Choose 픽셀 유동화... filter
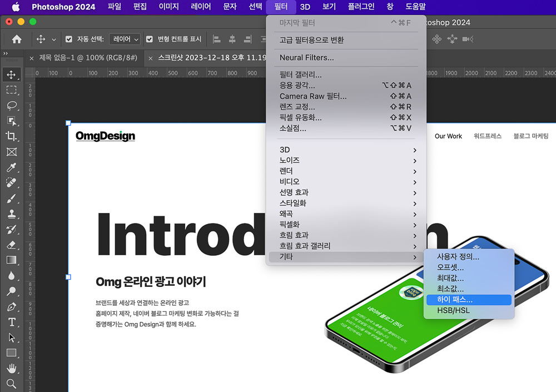Viewport: 556px width, 392px height. pyautogui.click(x=346, y=117)
